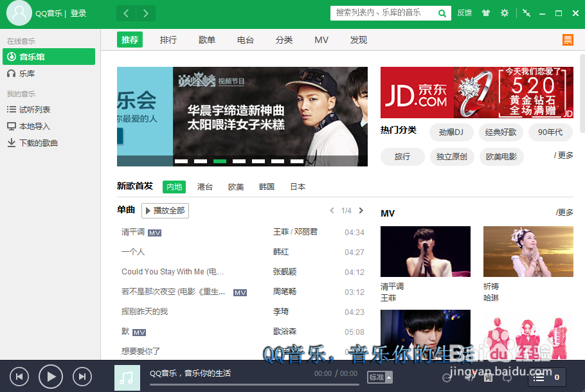Open the 华晨宇 carousel banner
Viewport: 585px width, 392px height.
point(270,116)
